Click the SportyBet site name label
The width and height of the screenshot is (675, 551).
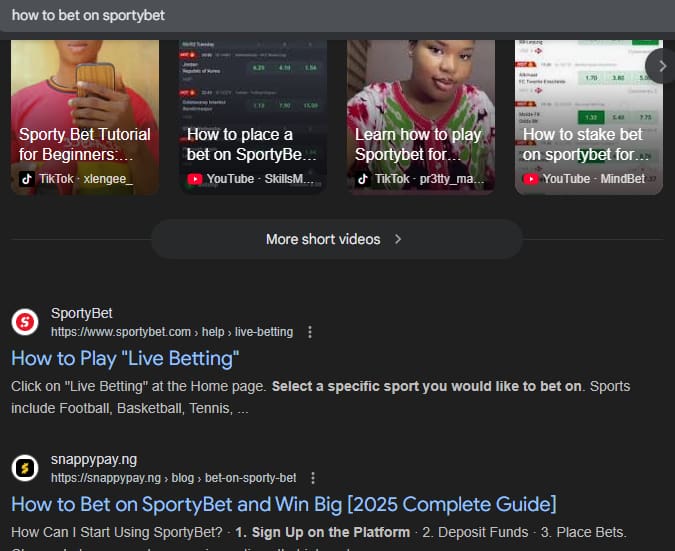point(81,313)
